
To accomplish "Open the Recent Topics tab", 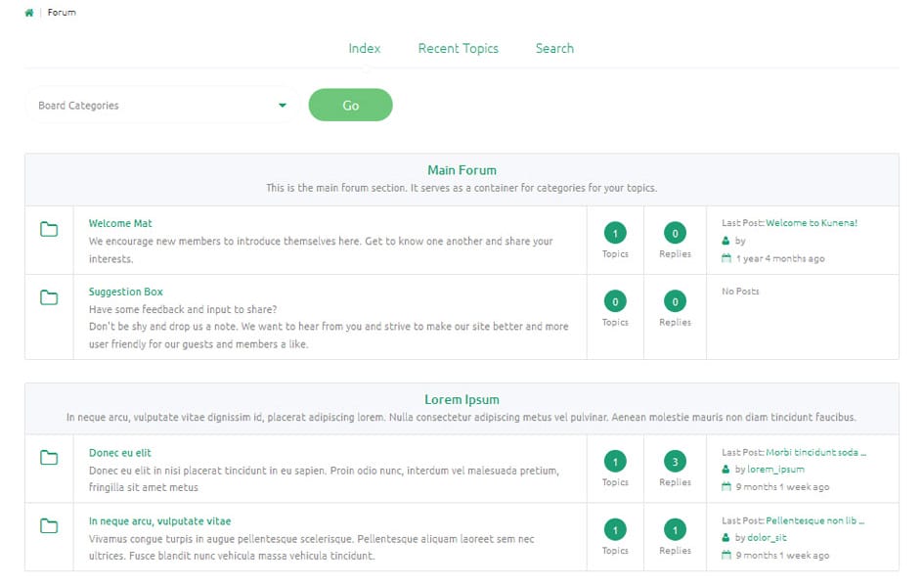I will (x=458, y=49).
